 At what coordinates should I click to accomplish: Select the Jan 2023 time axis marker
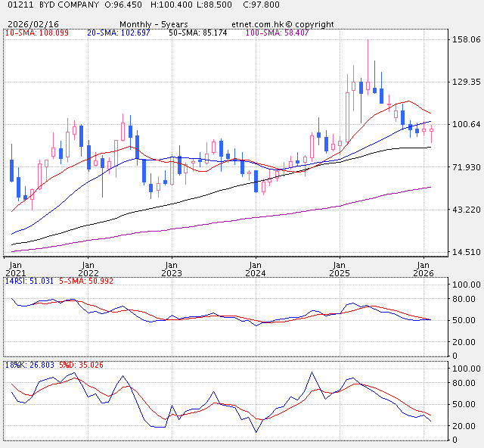(172, 269)
